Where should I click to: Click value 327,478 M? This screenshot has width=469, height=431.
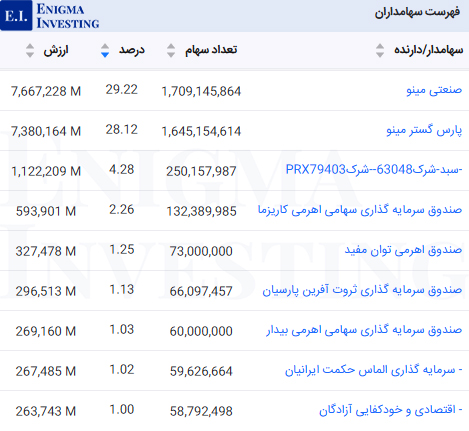(46, 251)
